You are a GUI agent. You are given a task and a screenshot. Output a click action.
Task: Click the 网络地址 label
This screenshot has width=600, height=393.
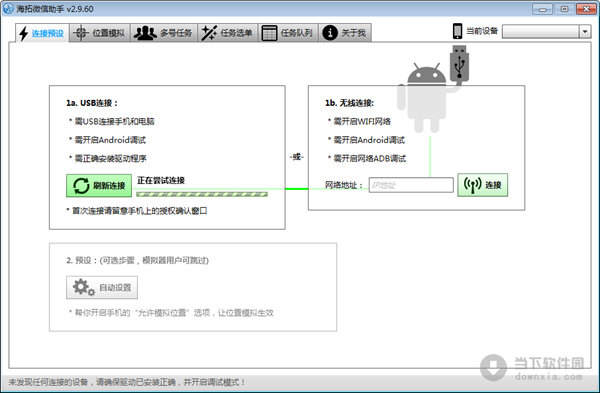(x=344, y=185)
